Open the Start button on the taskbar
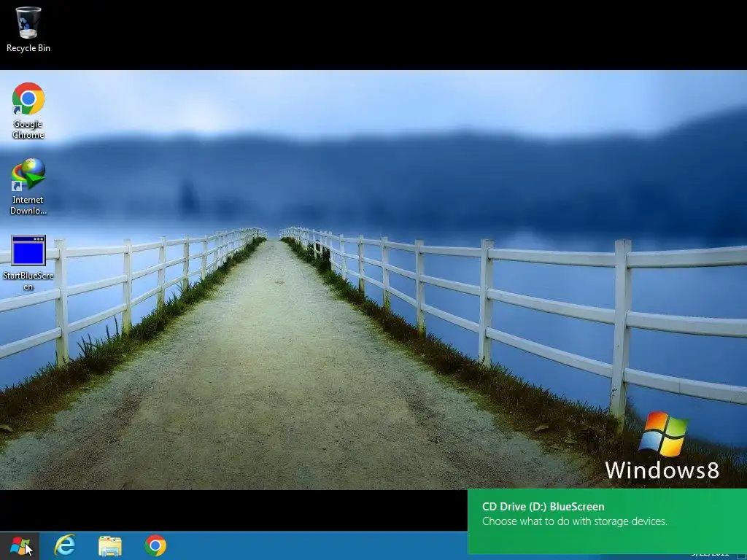 (x=20, y=545)
